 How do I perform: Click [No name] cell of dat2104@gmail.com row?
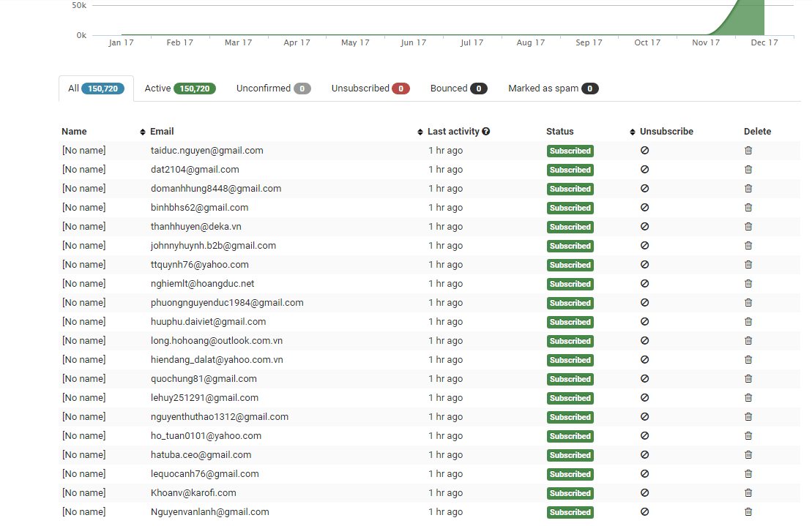[84, 170]
